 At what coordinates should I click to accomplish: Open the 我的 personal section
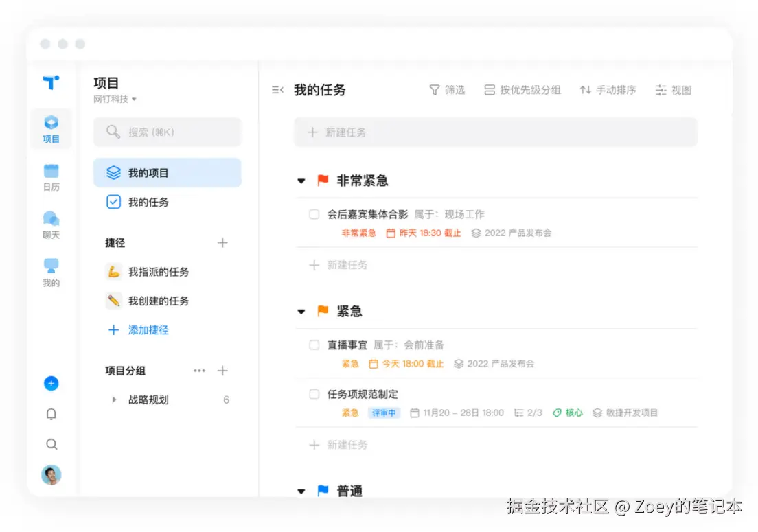pyautogui.click(x=51, y=273)
